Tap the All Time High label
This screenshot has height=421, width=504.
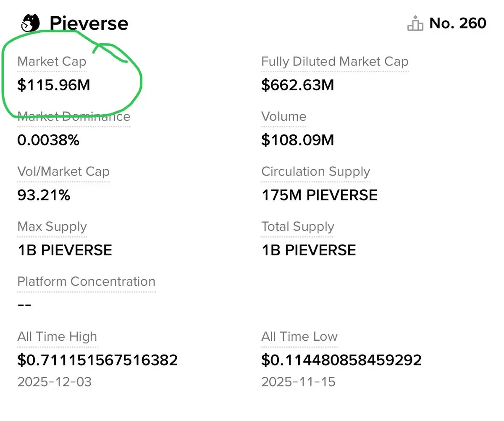tap(57, 337)
